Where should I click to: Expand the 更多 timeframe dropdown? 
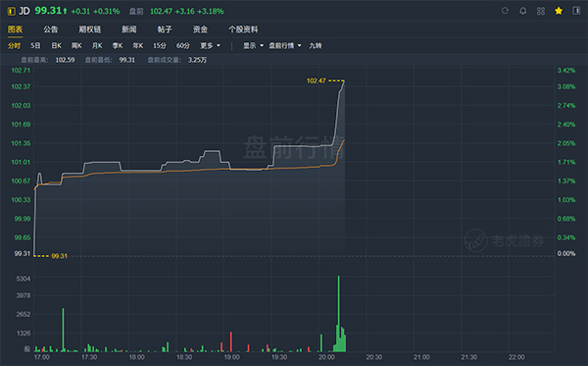tap(210, 46)
